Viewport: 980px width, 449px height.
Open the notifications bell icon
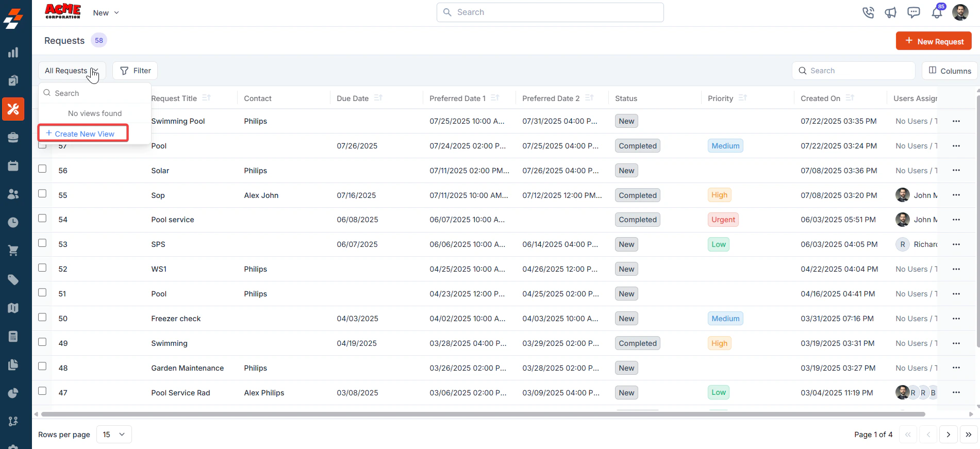(937, 12)
